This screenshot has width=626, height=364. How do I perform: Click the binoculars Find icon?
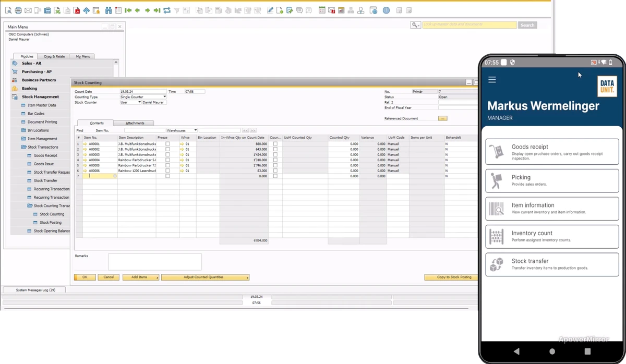point(109,10)
